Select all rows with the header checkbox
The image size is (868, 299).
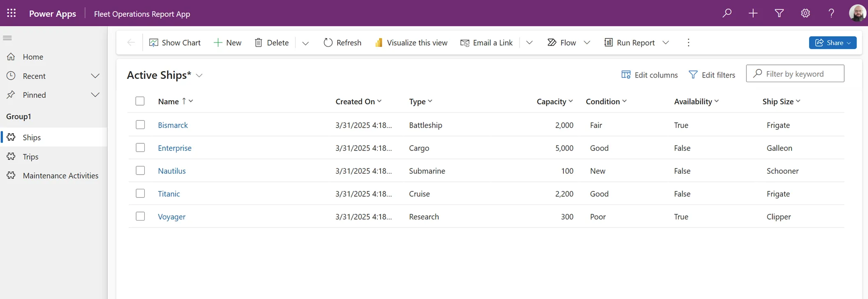(140, 101)
